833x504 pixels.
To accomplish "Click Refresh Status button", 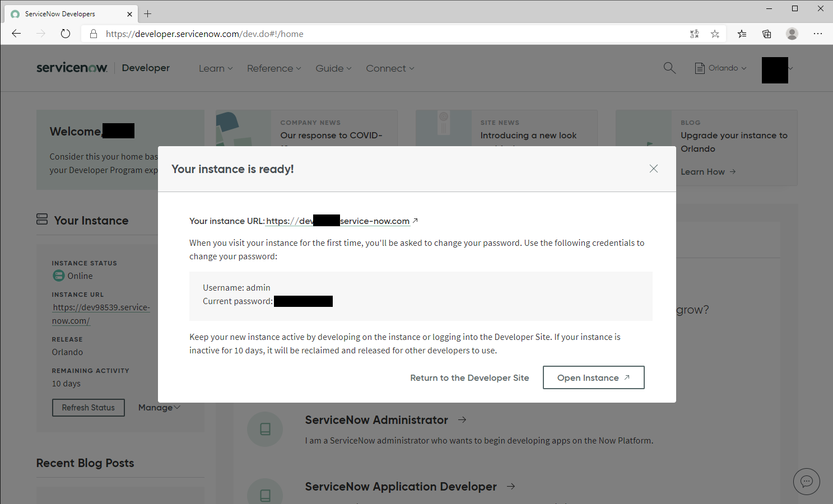I will coord(89,408).
